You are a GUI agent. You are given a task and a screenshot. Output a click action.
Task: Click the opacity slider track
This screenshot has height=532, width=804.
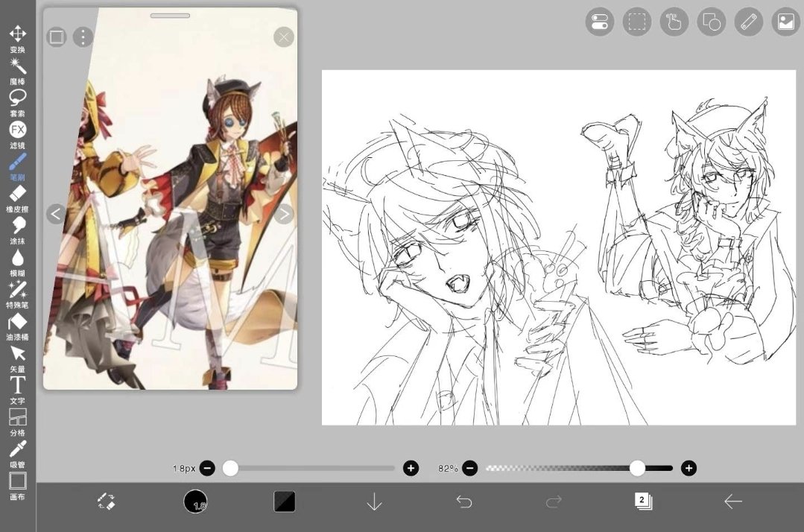tap(579, 468)
